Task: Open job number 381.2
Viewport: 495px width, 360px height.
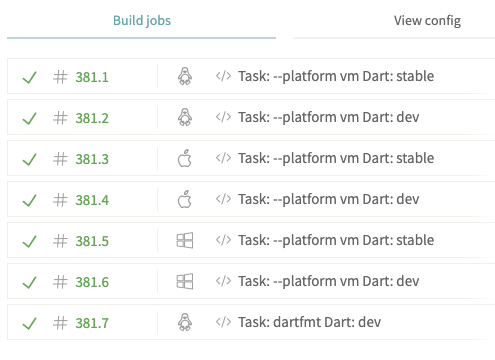Action: tap(92, 118)
